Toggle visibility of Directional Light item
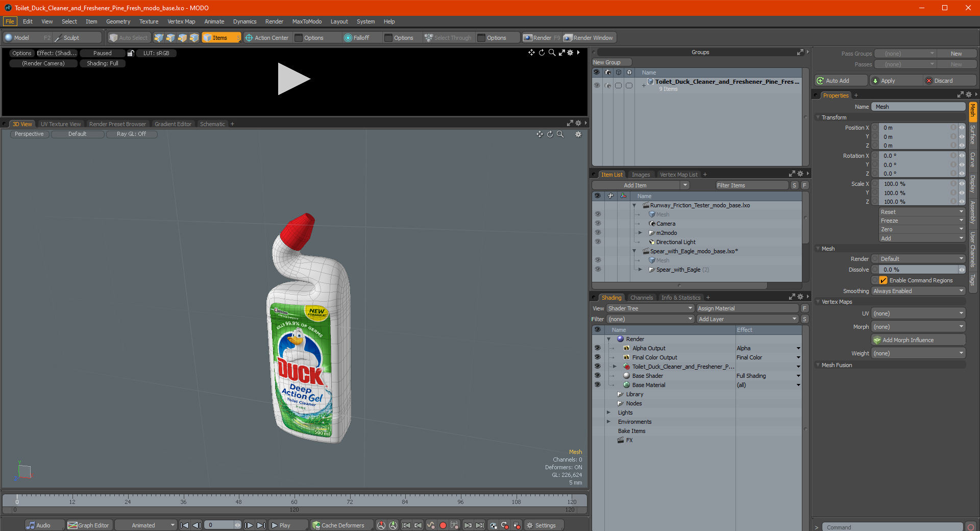This screenshot has width=980, height=531. point(598,242)
